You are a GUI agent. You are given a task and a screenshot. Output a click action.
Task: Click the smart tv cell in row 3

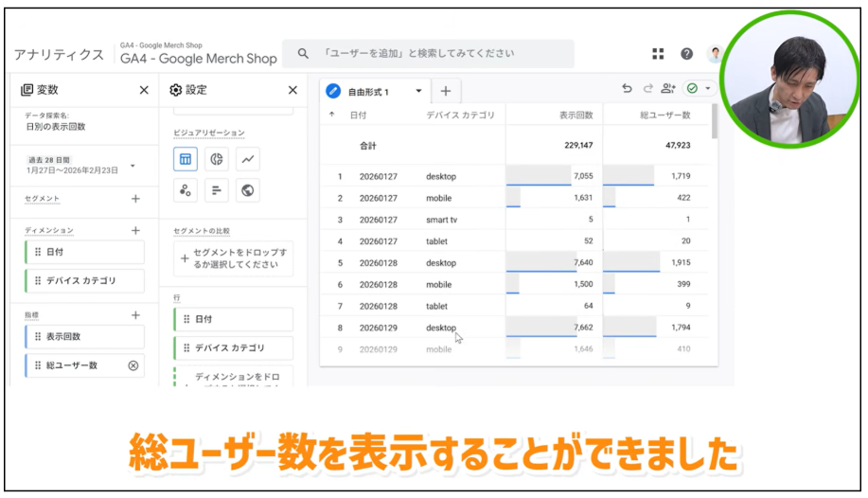coord(441,220)
